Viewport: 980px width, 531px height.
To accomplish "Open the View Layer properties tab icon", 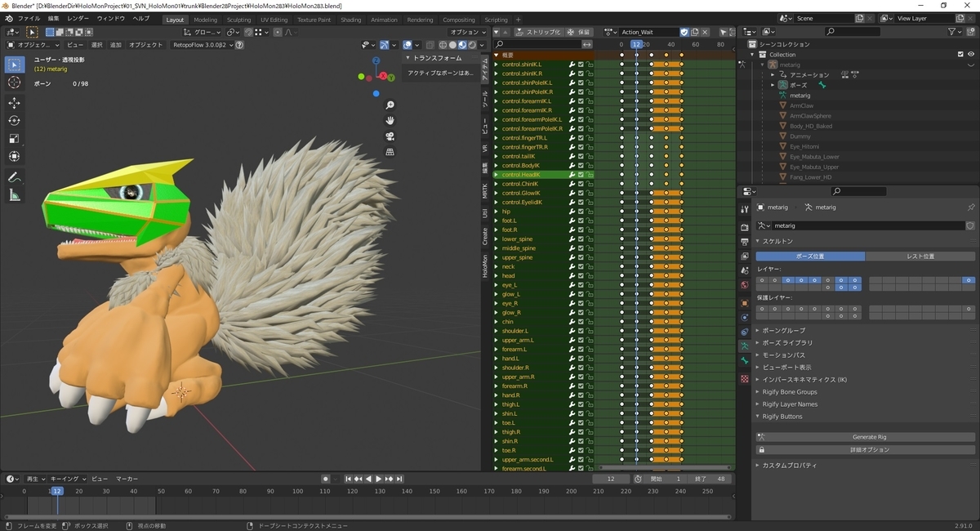I will [x=744, y=256].
